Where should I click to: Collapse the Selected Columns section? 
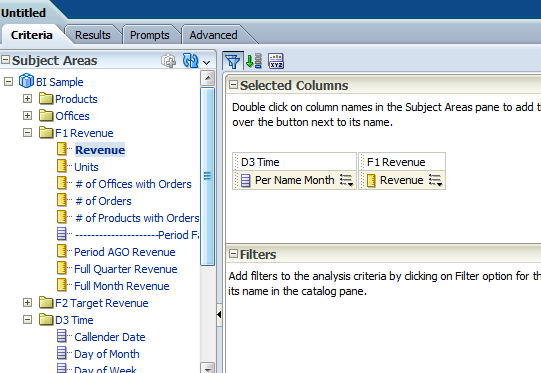(234, 85)
